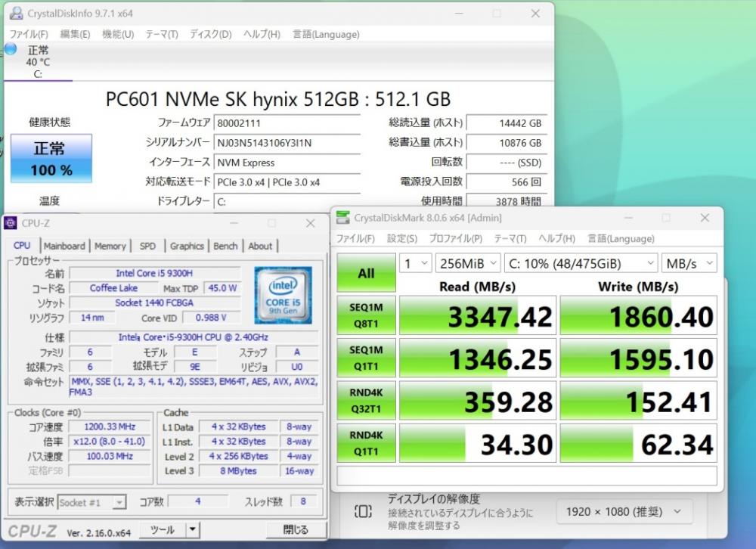Click the core speed value 1200.33 MHz
This screenshot has height=549, width=756.
pyautogui.click(x=110, y=426)
